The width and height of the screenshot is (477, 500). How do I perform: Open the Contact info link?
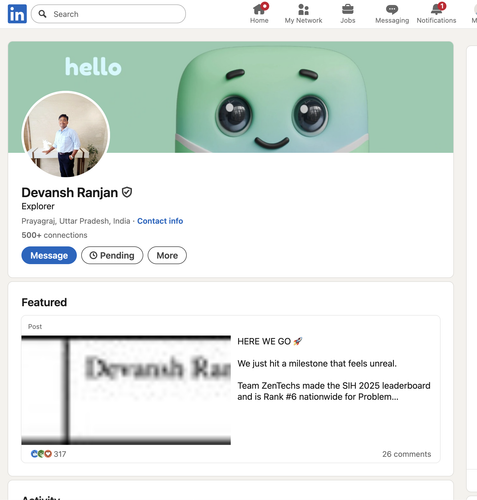point(160,221)
